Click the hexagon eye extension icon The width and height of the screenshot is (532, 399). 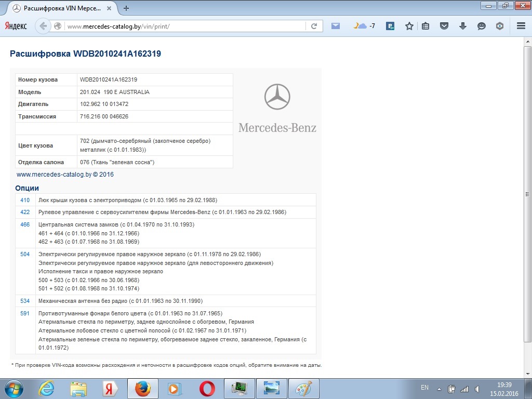tap(499, 26)
